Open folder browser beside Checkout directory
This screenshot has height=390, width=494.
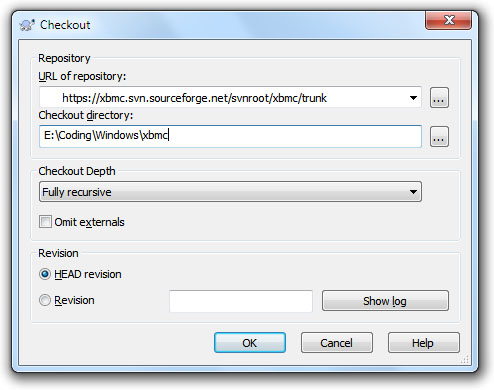(439, 136)
